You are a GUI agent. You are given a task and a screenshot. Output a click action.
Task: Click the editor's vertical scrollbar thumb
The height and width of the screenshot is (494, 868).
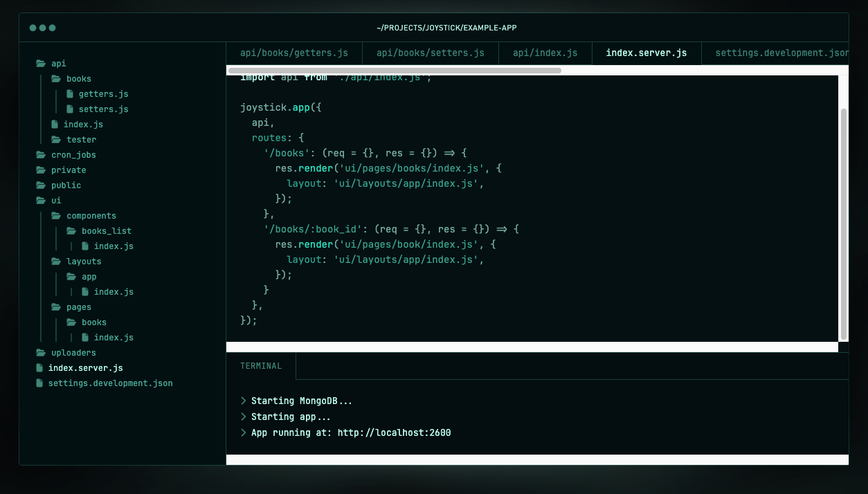(x=843, y=223)
